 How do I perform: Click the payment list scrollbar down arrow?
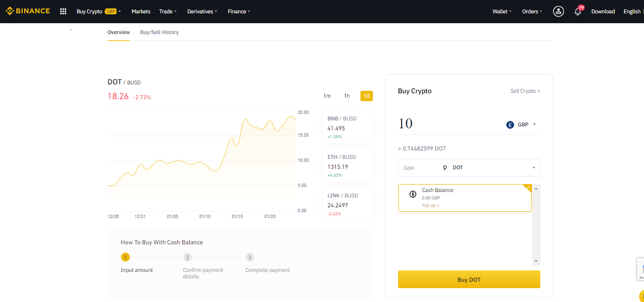click(536, 261)
